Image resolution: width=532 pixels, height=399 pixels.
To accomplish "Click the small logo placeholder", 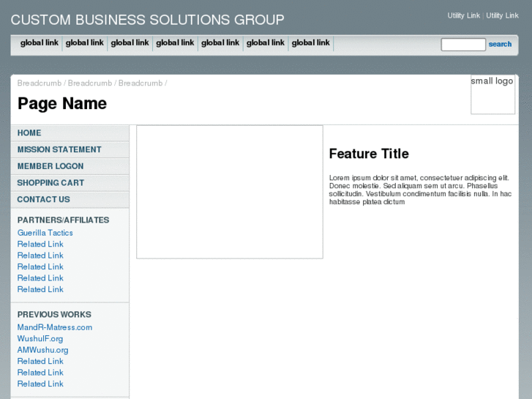I will (x=492, y=94).
